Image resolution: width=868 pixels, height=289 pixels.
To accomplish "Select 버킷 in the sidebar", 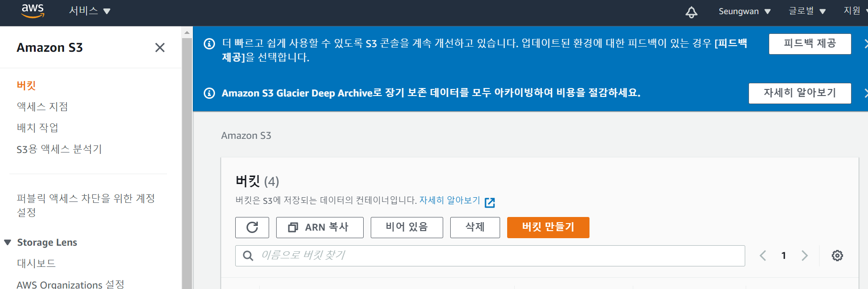I will tap(26, 86).
